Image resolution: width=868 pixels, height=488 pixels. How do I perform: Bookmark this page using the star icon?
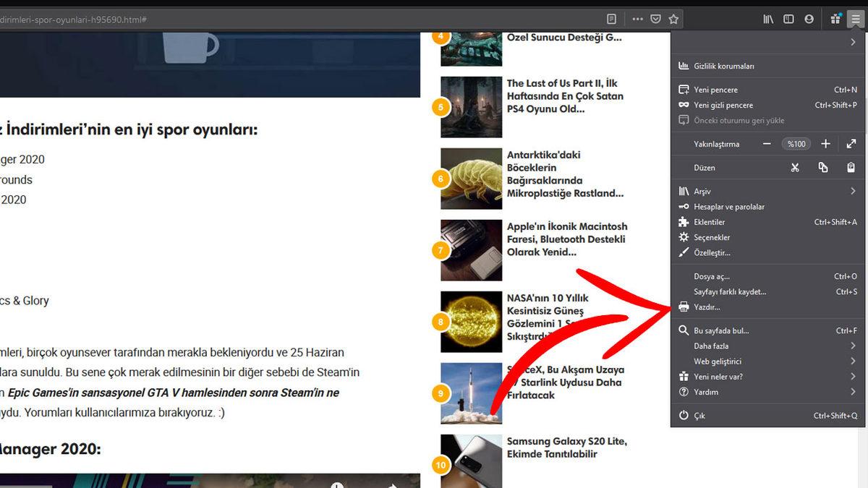674,18
